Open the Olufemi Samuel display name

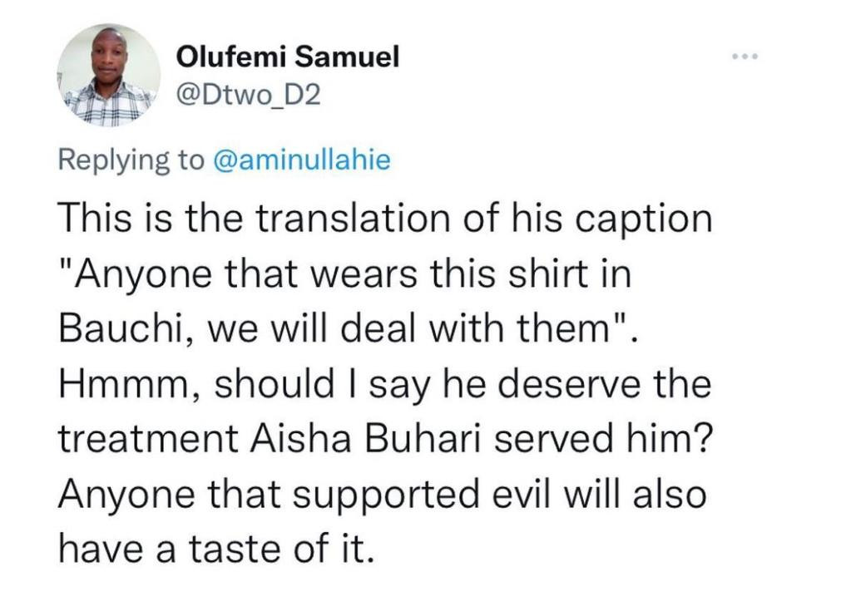tap(289, 57)
